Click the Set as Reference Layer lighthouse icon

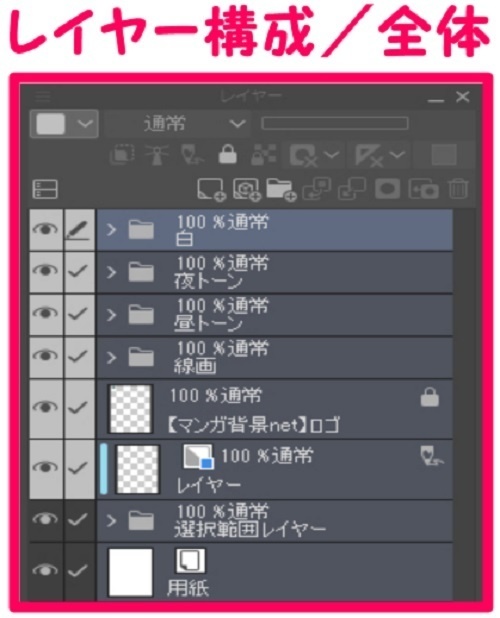click(157, 154)
